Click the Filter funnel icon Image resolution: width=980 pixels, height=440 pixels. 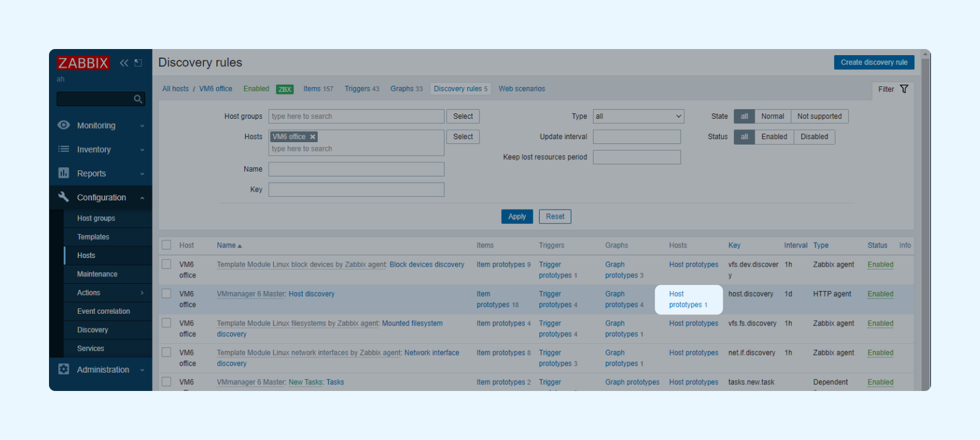(x=904, y=89)
